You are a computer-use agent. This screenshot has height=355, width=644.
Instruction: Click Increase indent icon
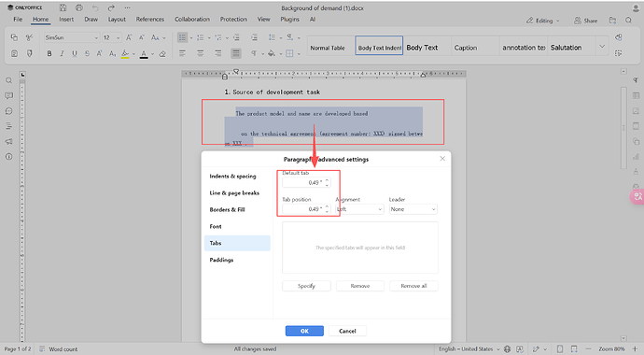coord(254,37)
